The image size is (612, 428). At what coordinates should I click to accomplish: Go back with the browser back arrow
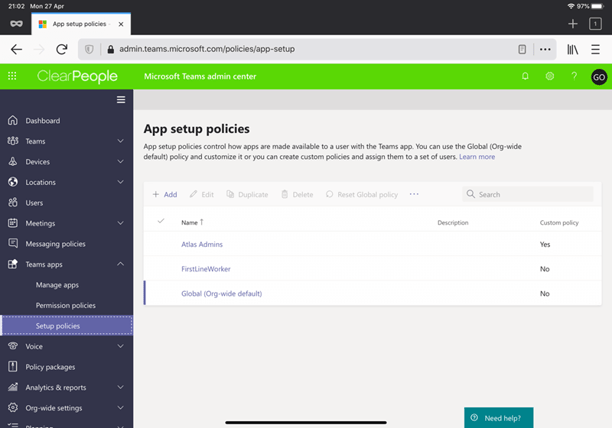click(16, 49)
